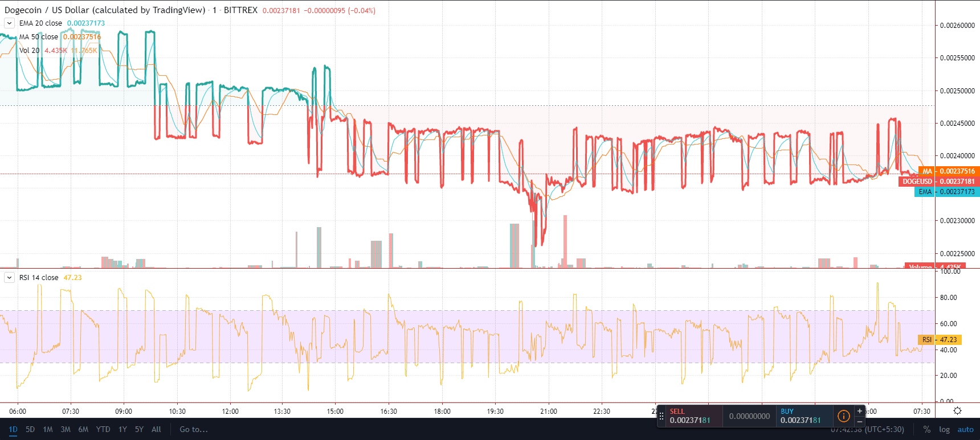This screenshot has width=980, height=440.
Task: Select the YTD time range
Action: 103,429
